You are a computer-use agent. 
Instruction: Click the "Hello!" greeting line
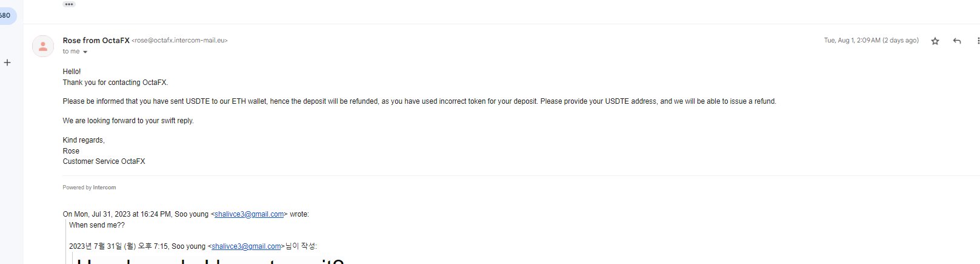[x=72, y=72]
